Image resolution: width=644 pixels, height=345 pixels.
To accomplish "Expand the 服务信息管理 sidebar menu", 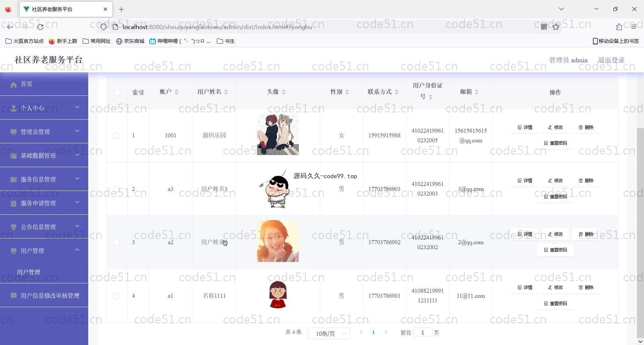I will (x=44, y=179).
